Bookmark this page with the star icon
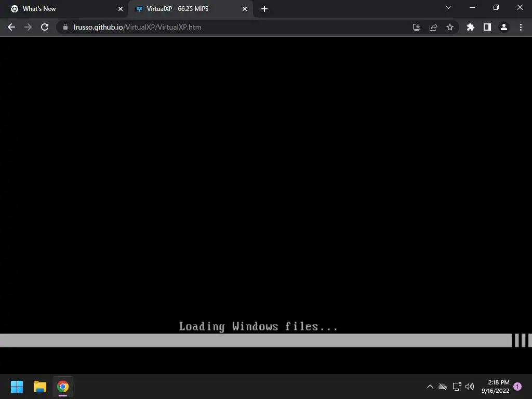The image size is (532, 399). (x=450, y=27)
